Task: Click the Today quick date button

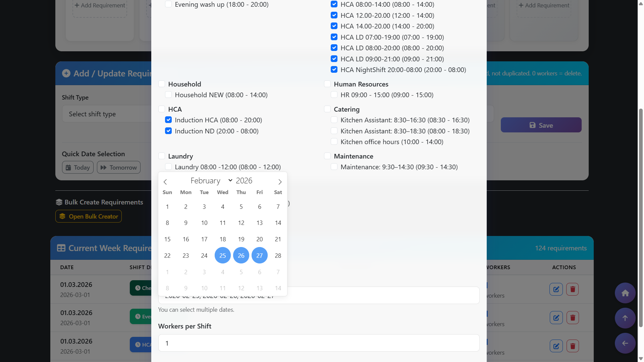Action: (x=78, y=167)
